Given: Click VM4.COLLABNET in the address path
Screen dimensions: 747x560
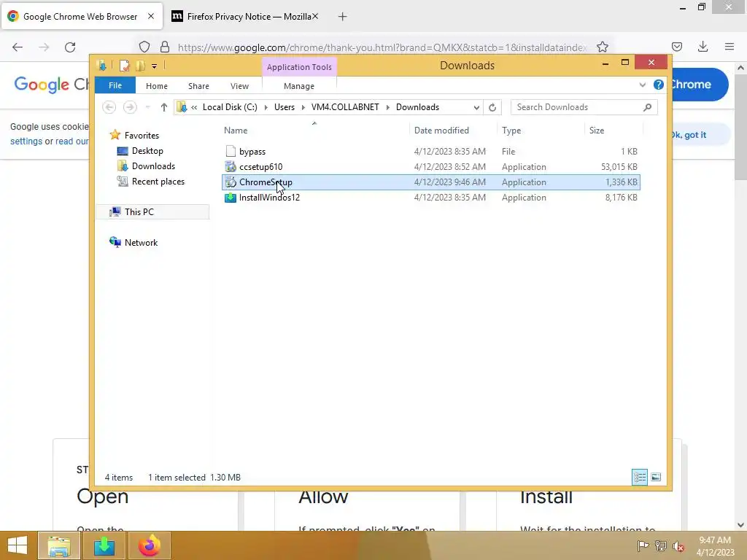Looking at the screenshot, I should click(x=345, y=107).
